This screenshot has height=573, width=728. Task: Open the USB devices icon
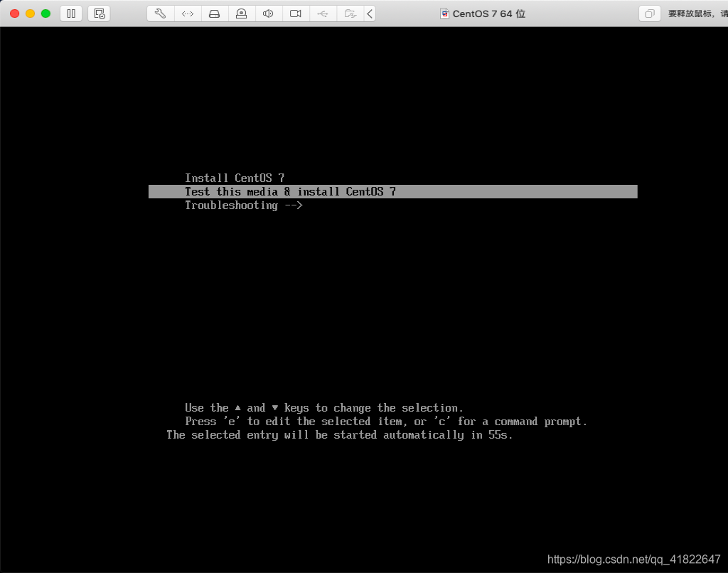(323, 14)
